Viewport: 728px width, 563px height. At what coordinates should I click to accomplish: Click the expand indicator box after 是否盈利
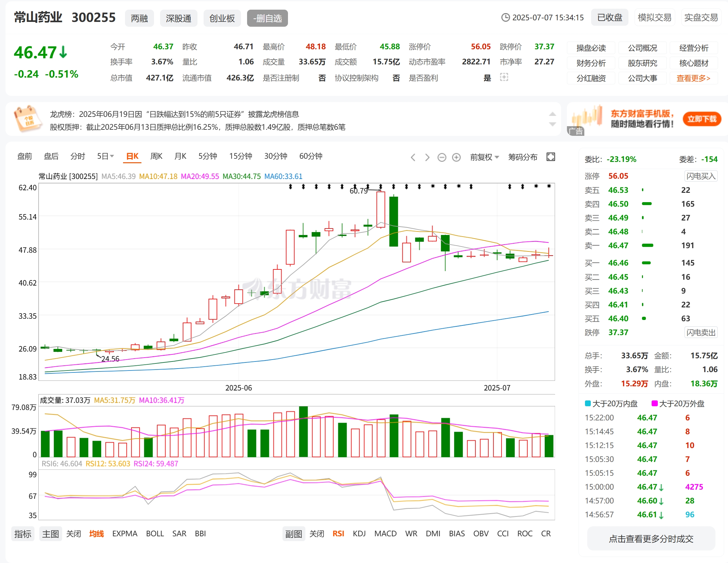504,77
